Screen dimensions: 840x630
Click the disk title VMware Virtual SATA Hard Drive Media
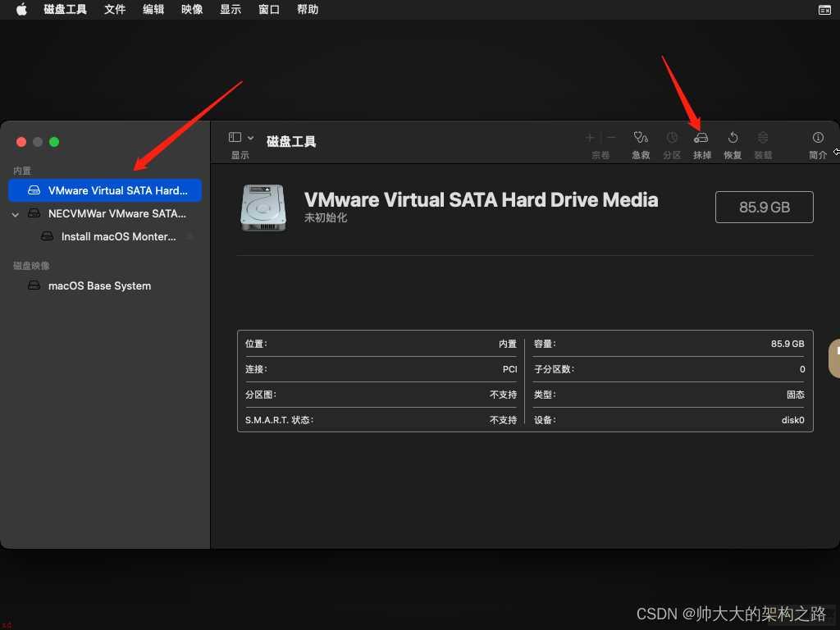pyautogui.click(x=481, y=199)
